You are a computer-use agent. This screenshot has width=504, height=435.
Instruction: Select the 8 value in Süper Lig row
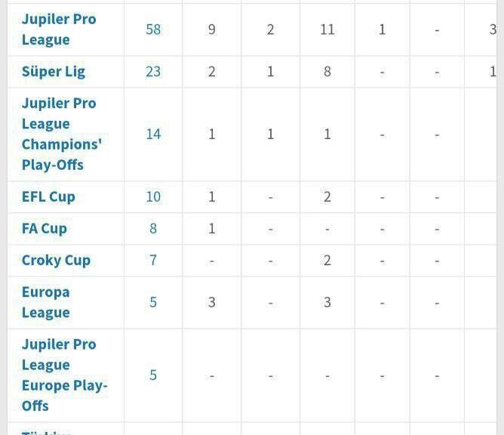(327, 72)
